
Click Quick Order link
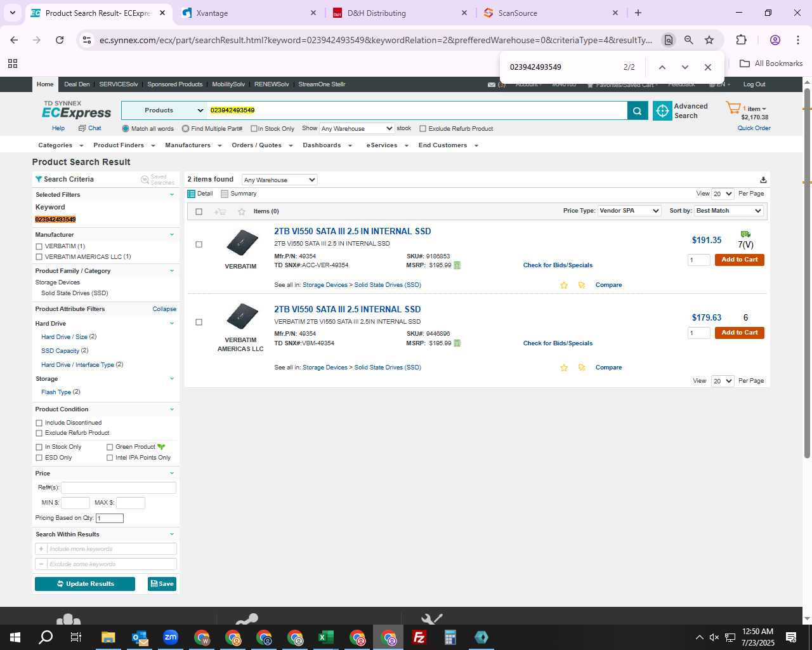coord(754,128)
